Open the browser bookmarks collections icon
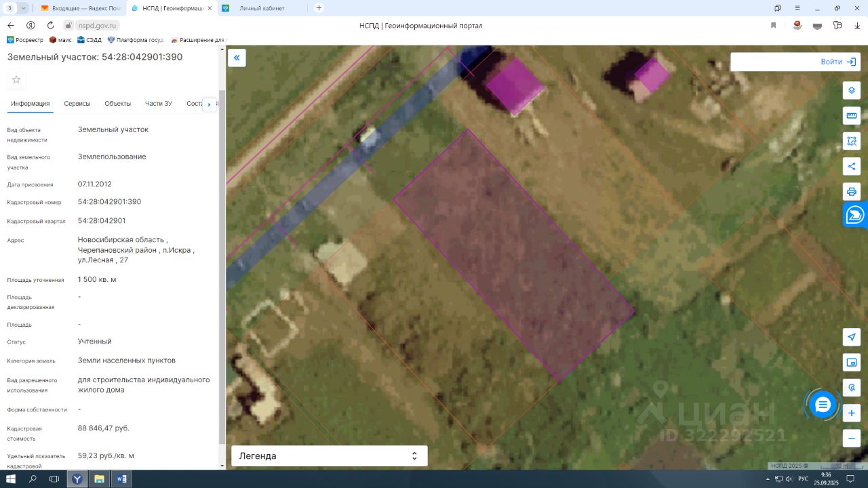The width and height of the screenshot is (868, 488). point(778,8)
